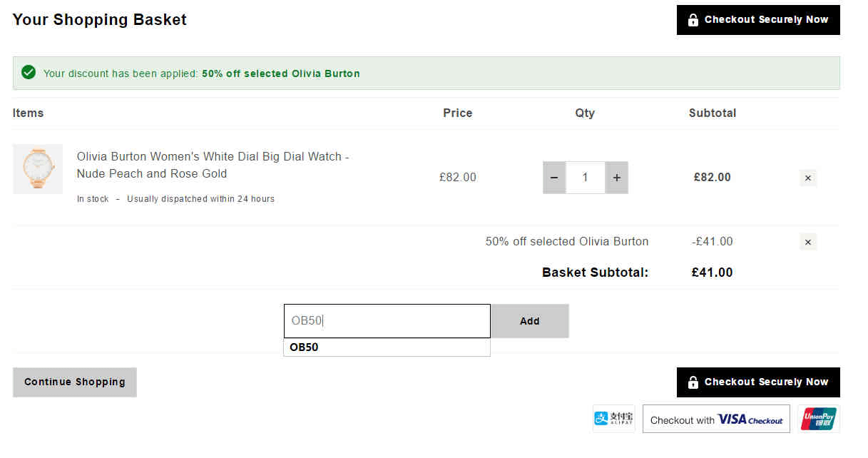
Task: Click the quantity field showing 1
Action: point(586,178)
